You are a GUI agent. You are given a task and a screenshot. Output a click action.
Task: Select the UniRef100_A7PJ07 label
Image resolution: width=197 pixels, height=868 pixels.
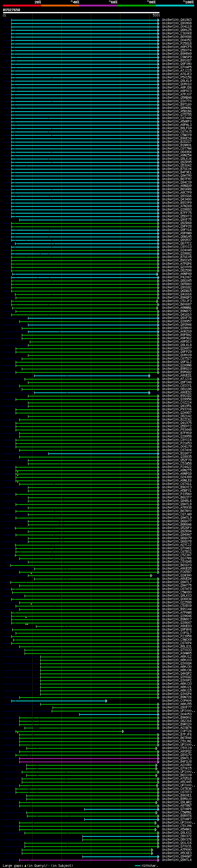[176, 94]
